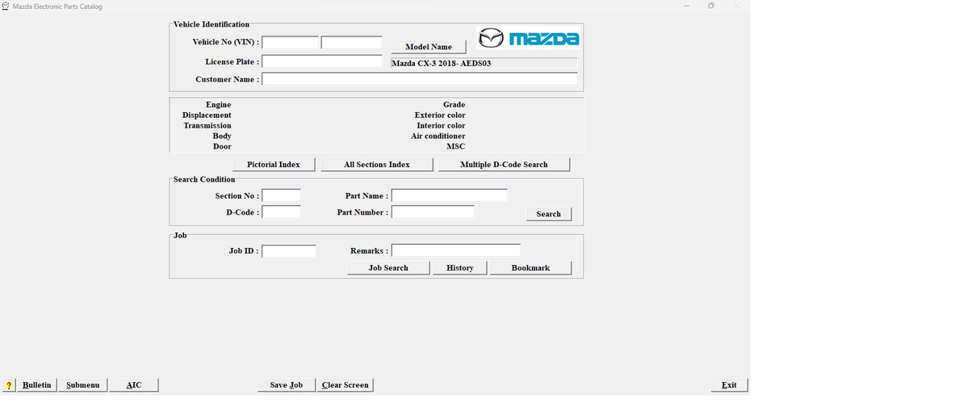Click the Mazda logo image

click(528, 38)
